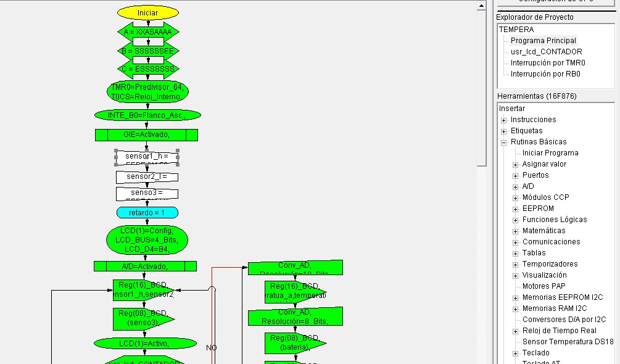This screenshot has height=364, width=620.
Task: Open Interrupción por TMR0
Action: pyautogui.click(x=548, y=62)
